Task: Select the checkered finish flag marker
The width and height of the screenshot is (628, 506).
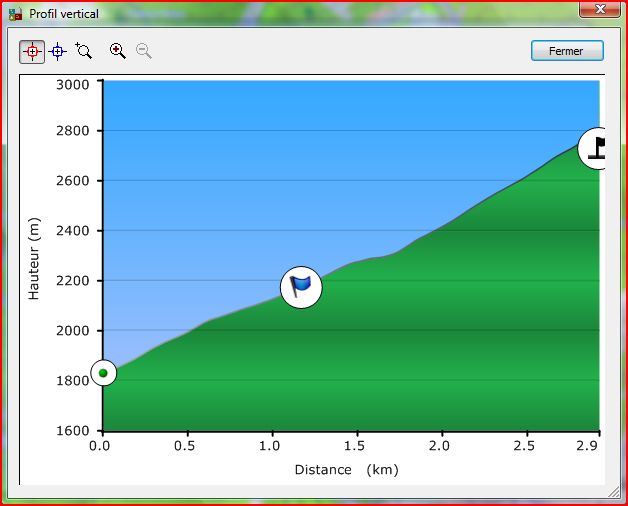Action: (x=597, y=148)
